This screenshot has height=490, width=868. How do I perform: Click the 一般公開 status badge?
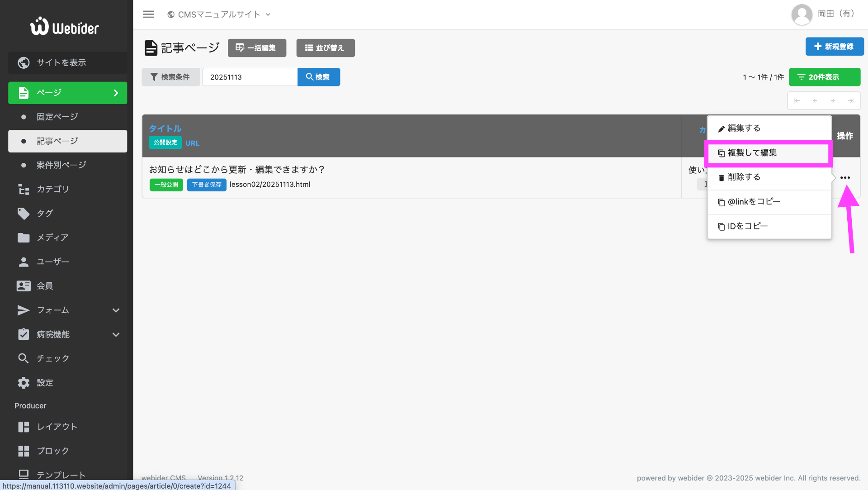click(166, 185)
